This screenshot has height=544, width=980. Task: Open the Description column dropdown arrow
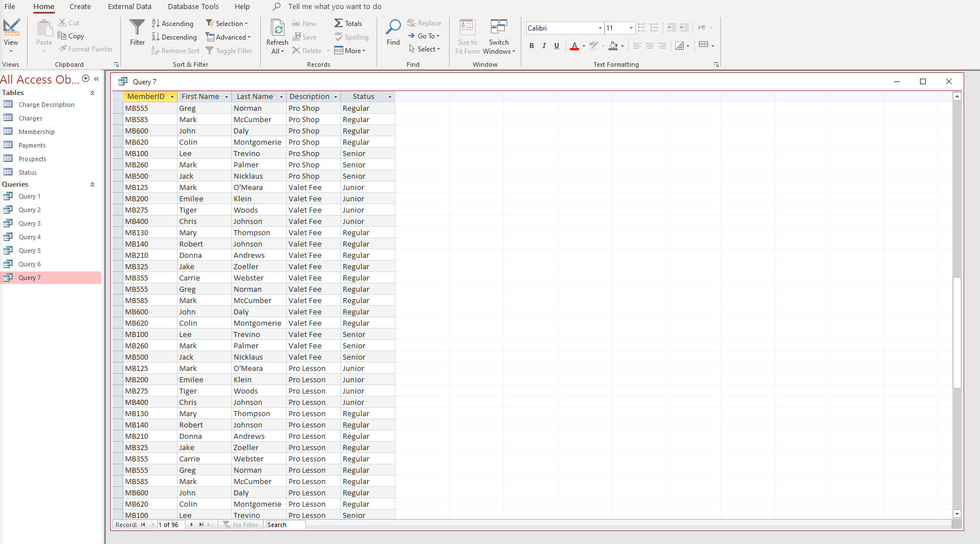tap(335, 97)
